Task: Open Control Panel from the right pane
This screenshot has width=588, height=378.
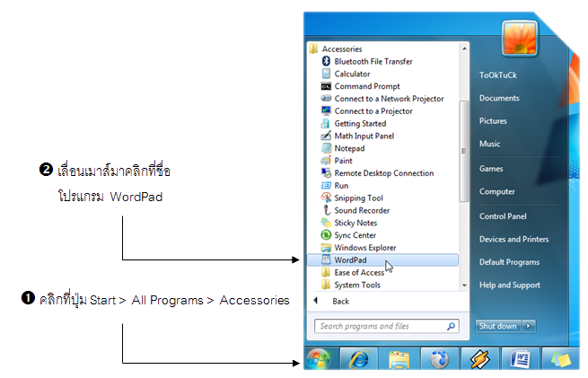Action: (503, 216)
